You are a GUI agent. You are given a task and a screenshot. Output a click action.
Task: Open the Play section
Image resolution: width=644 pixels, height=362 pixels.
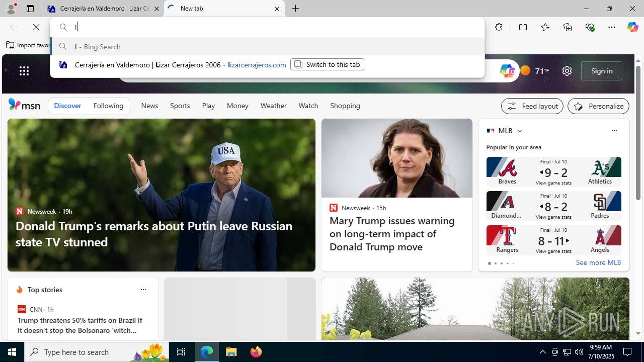click(x=208, y=106)
